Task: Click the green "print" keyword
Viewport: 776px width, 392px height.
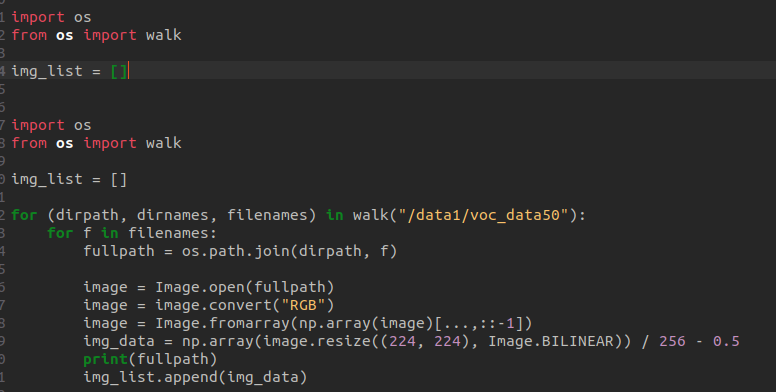Action: [x=105, y=359]
